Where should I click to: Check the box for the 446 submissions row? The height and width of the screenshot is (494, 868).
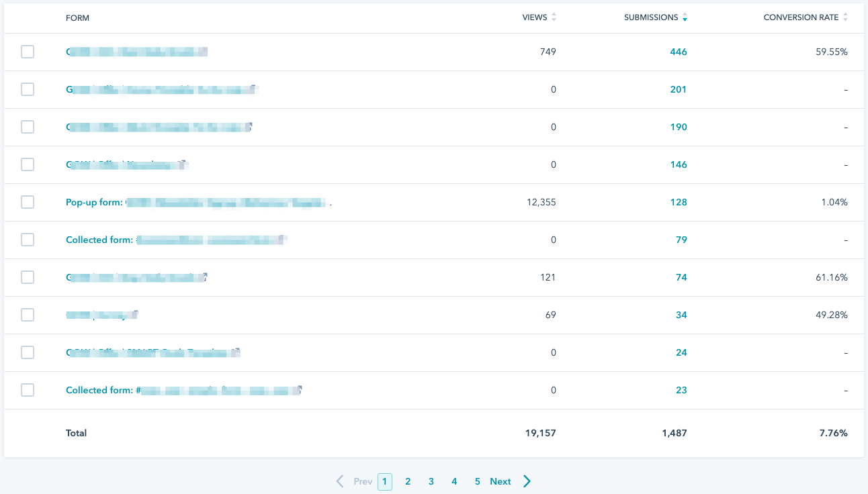tap(28, 52)
